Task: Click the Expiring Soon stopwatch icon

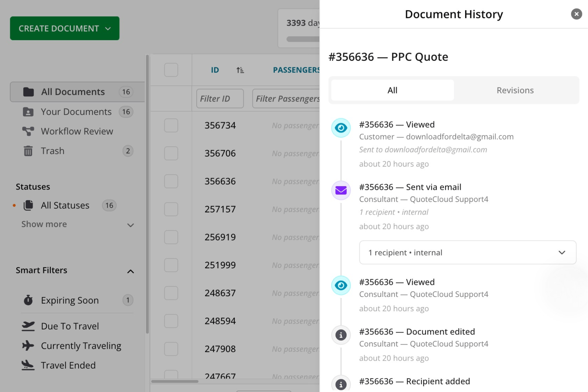Action: pyautogui.click(x=28, y=300)
